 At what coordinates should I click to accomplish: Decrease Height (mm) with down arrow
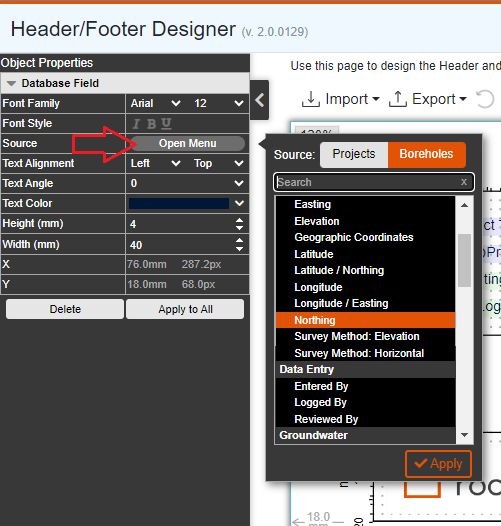tap(239, 228)
